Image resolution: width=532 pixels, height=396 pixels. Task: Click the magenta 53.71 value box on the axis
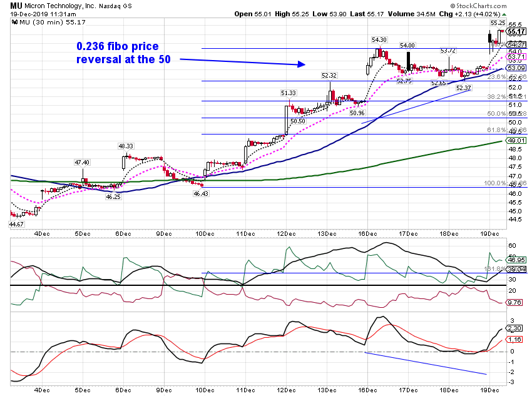pos(516,57)
